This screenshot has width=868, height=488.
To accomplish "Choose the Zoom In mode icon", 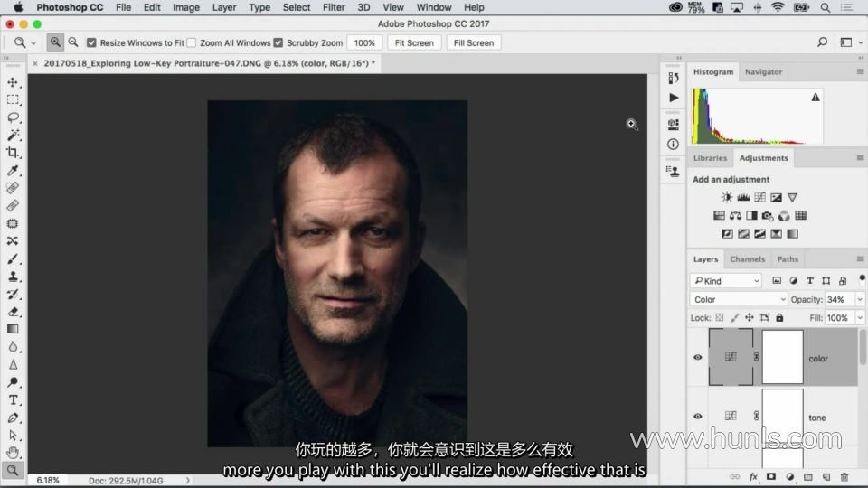I will 55,42.
